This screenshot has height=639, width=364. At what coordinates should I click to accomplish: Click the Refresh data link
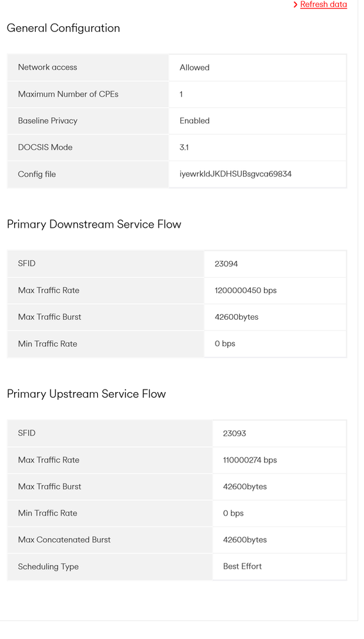pos(323,4)
